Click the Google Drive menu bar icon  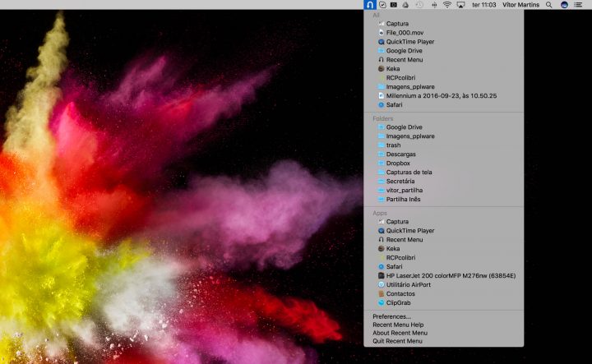click(405, 5)
